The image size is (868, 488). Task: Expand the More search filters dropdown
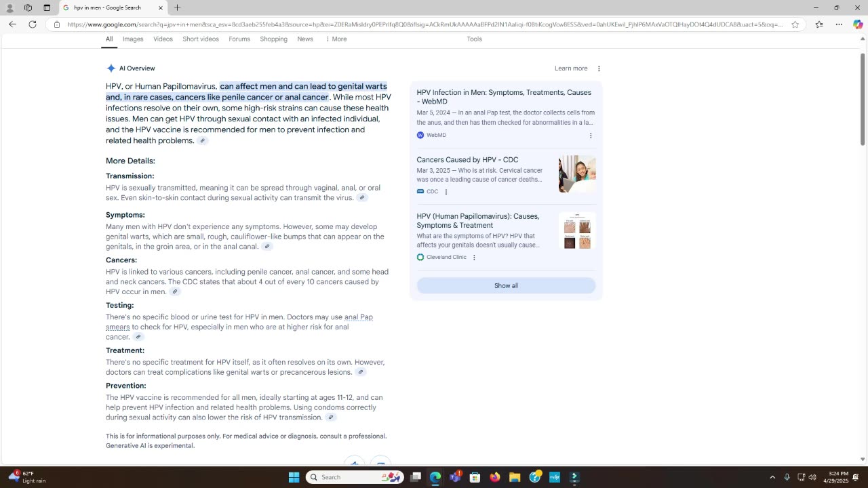[336, 39]
